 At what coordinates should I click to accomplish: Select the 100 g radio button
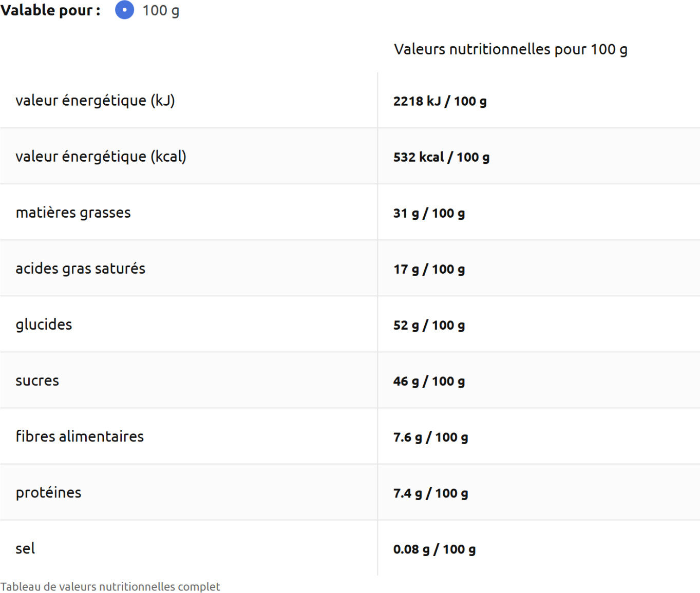tap(124, 10)
